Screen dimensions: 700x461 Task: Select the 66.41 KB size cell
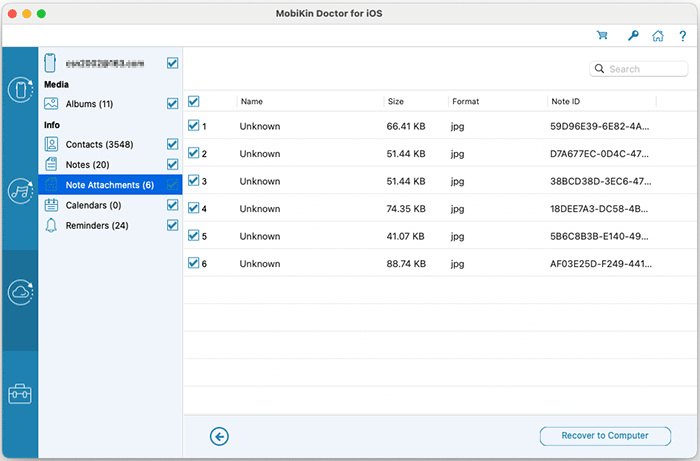click(x=406, y=126)
